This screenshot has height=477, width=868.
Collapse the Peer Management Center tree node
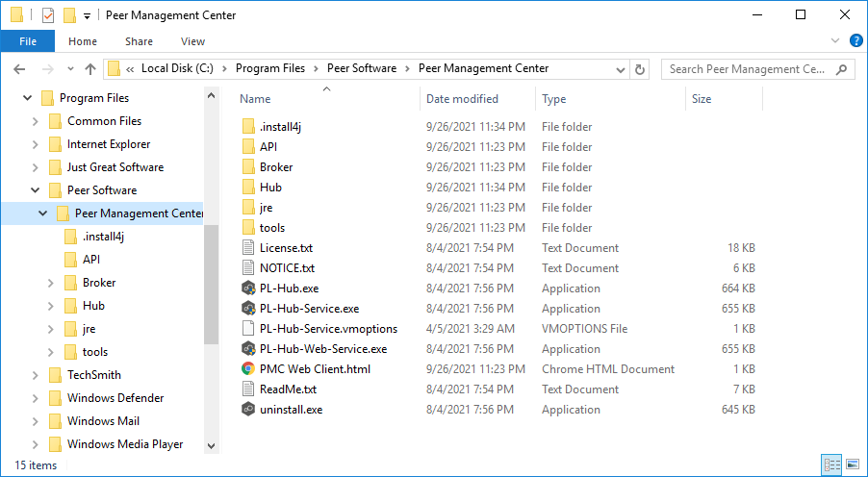click(x=43, y=213)
